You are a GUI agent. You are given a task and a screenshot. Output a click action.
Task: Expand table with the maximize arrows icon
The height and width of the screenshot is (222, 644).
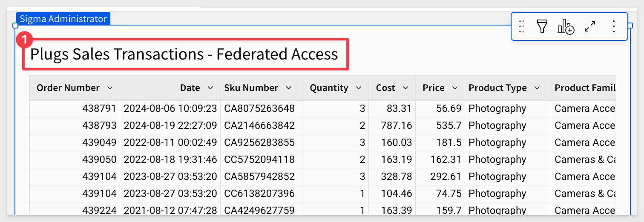pyautogui.click(x=590, y=26)
